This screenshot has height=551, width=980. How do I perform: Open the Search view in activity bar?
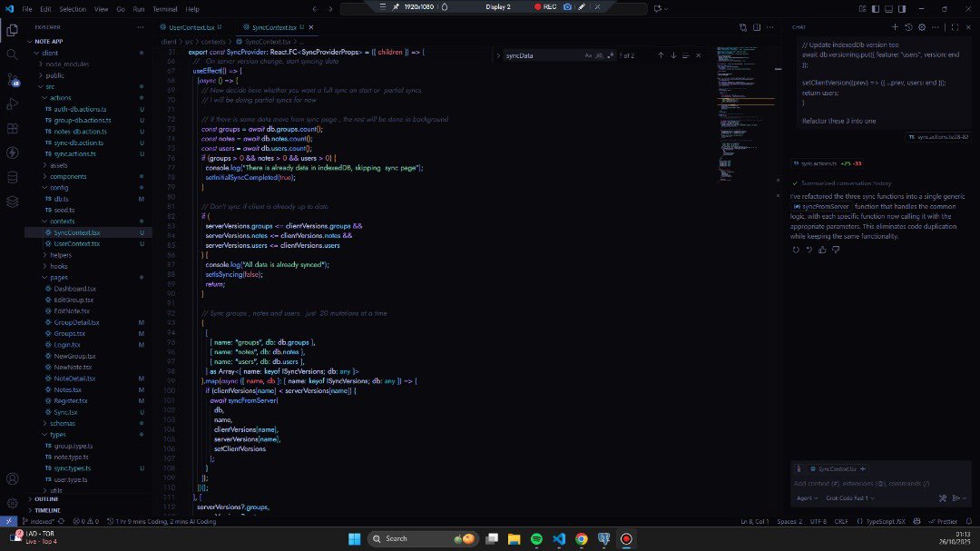[12, 55]
